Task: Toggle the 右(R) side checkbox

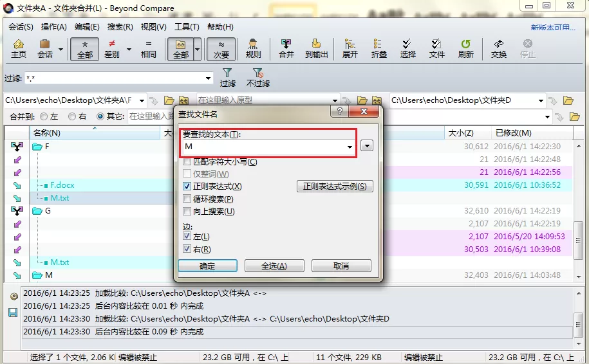Action: pyautogui.click(x=187, y=249)
